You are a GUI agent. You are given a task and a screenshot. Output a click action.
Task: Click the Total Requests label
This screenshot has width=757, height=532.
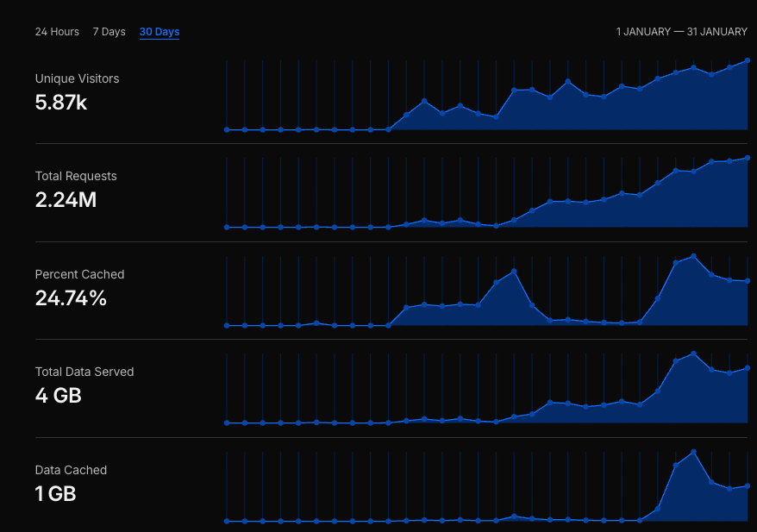(x=76, y=176)
